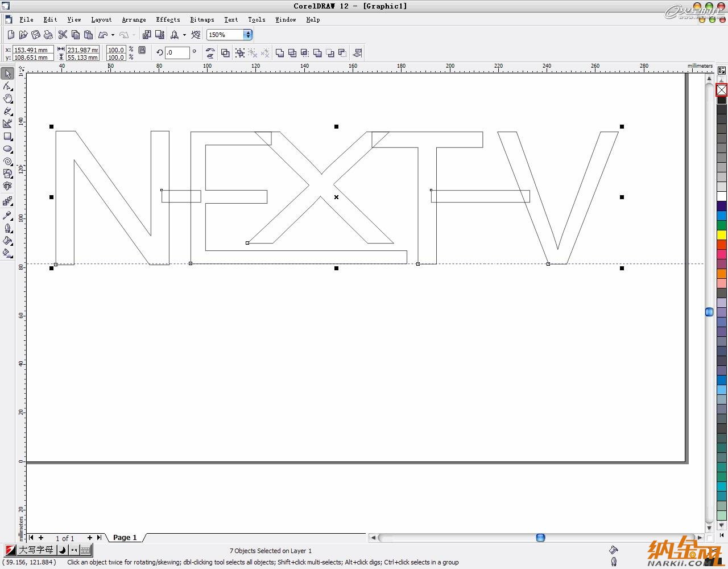Select the Smart Drawing tool
This screenshot has height=569, width=728.
7,123
